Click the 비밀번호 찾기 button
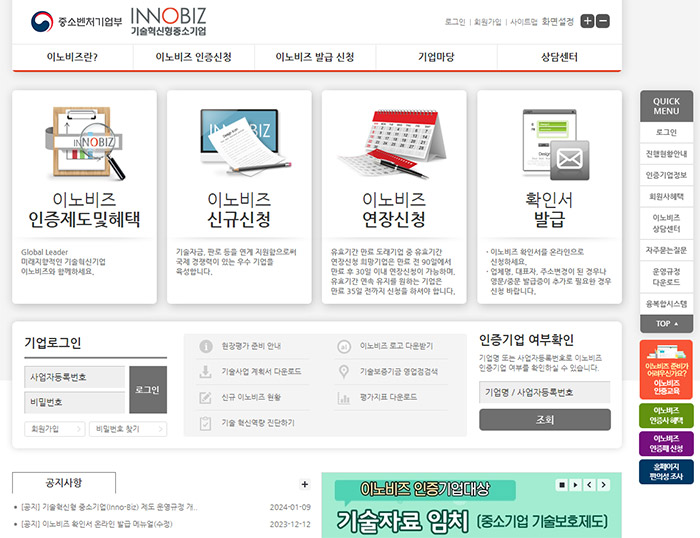Image resolution: width=700 pixels, height=538 pixels. point(128,429)
